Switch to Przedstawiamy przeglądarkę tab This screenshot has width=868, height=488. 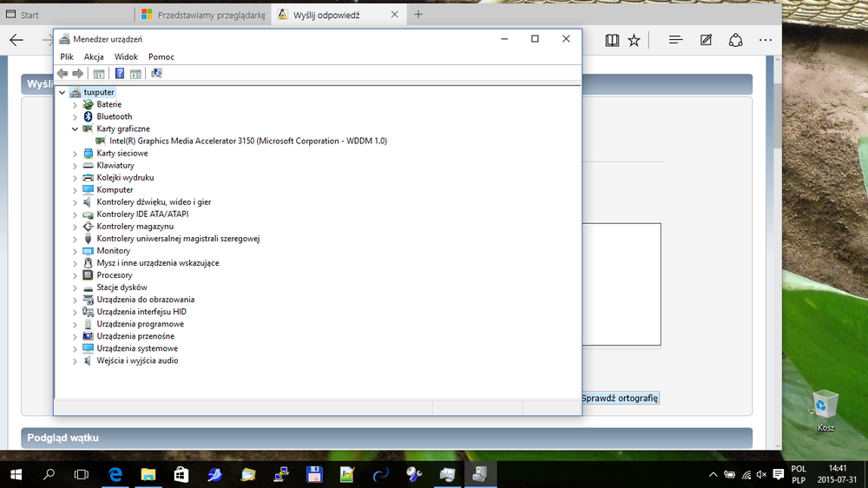(203, 15)
